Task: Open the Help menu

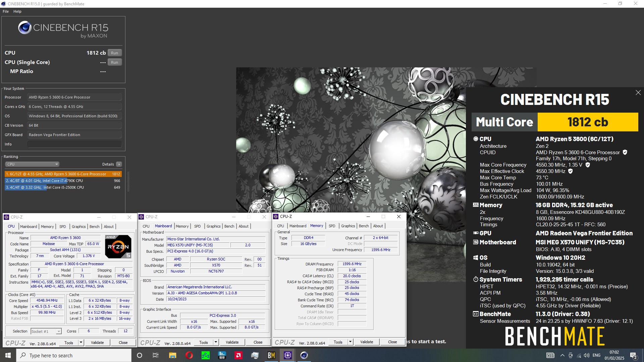Action: coord(17,11)
